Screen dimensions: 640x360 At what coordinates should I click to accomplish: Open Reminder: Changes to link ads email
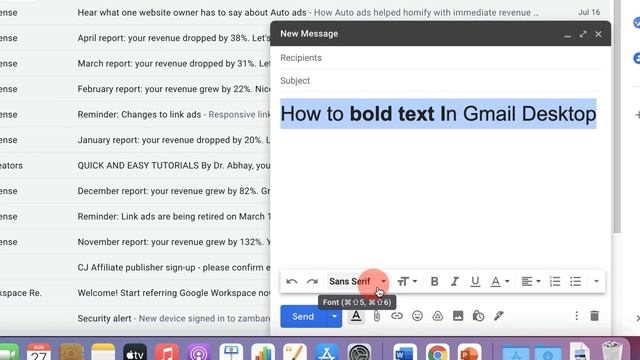click(135, 115)
